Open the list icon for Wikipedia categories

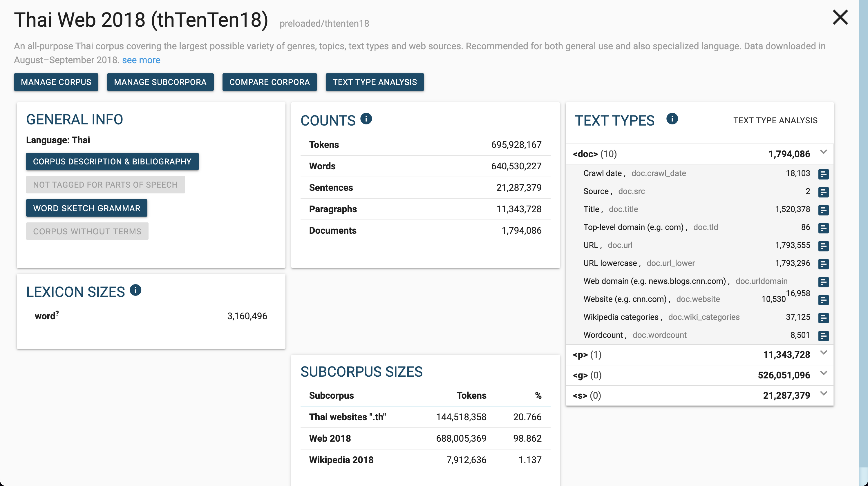click(x=823, y=318)
